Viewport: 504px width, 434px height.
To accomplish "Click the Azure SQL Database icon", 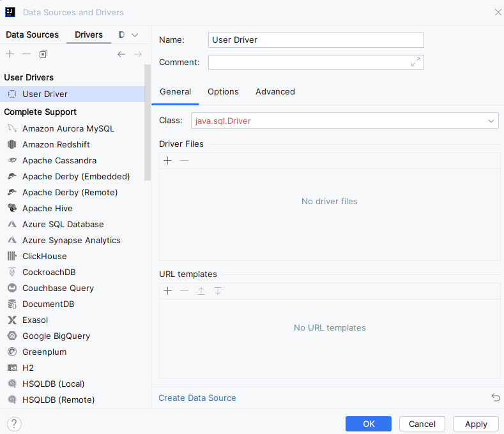I will 12,224.
